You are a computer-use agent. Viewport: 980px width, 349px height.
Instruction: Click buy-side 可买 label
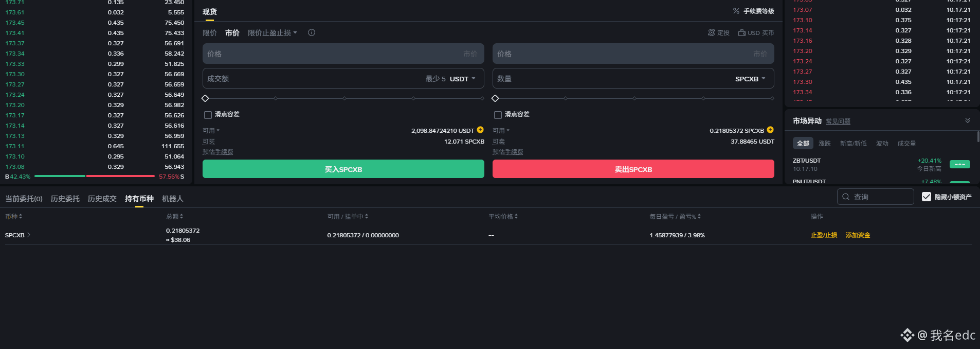[x=209, y=142]
